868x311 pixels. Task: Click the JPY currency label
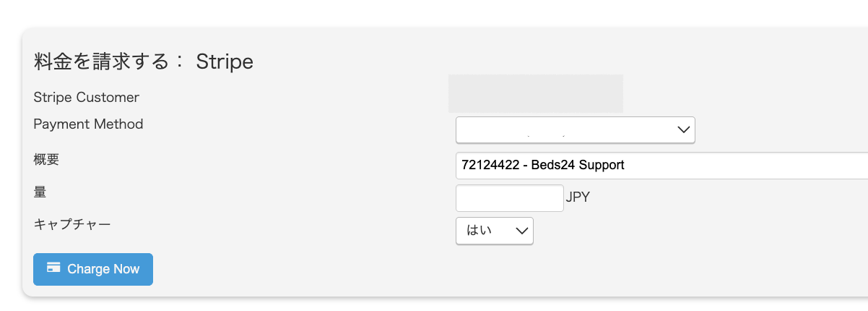point(578,197)
